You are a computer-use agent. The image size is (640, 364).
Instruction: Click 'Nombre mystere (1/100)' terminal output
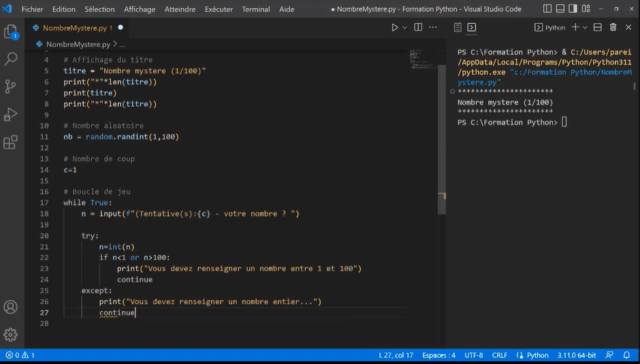[505, 103]
